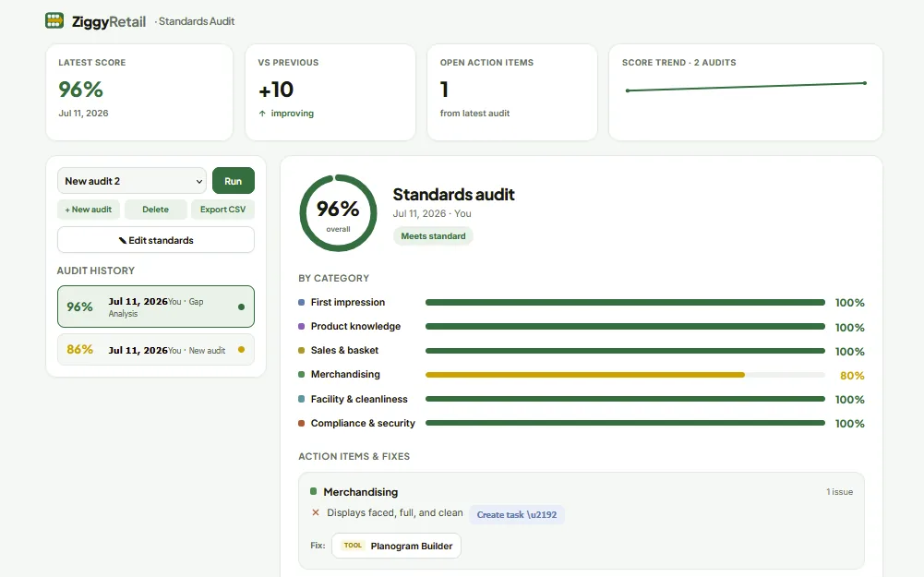Delete the selected audit
The width and height of the screenshot is (924, 577).
(156, 210)
